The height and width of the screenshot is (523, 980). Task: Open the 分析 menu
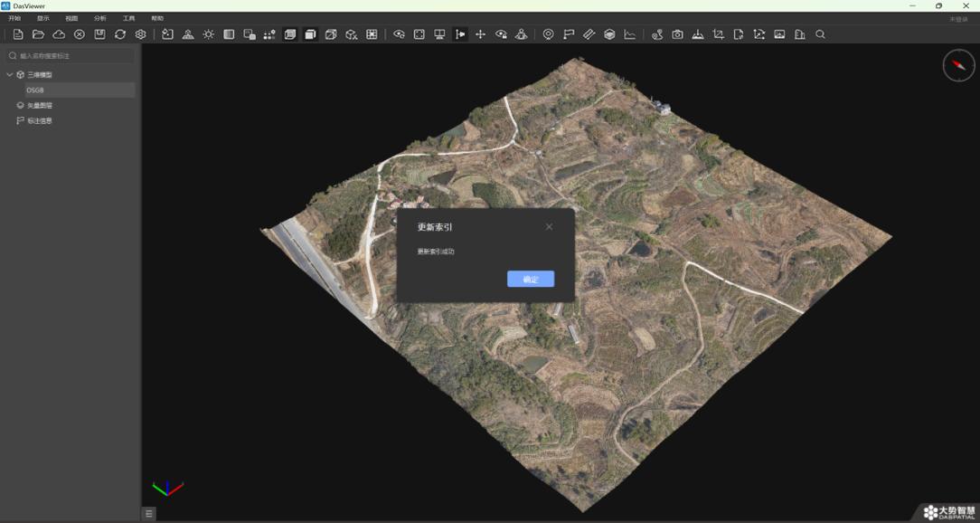[100, 19]
